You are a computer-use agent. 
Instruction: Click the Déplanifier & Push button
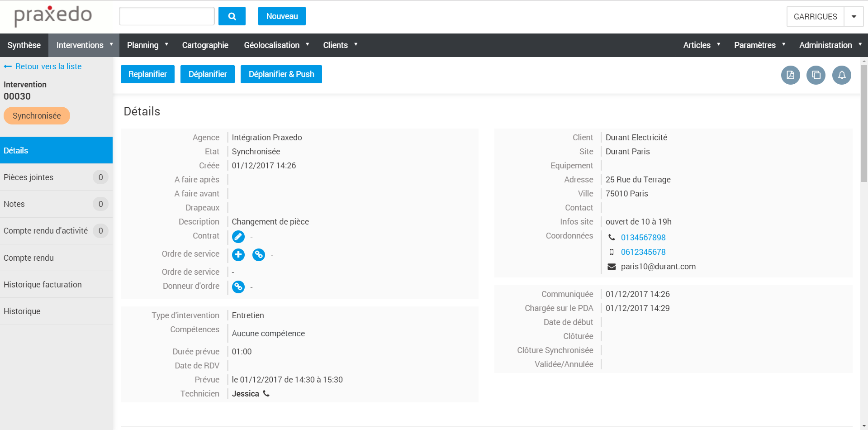281,74
